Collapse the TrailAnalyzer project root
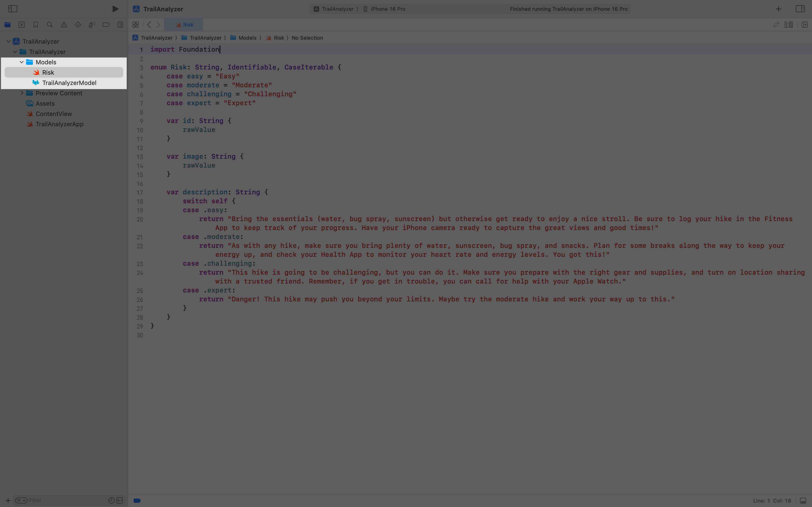The height and width of the screenshot is (507, 812). pyautogui.click(x=8, y=41)
